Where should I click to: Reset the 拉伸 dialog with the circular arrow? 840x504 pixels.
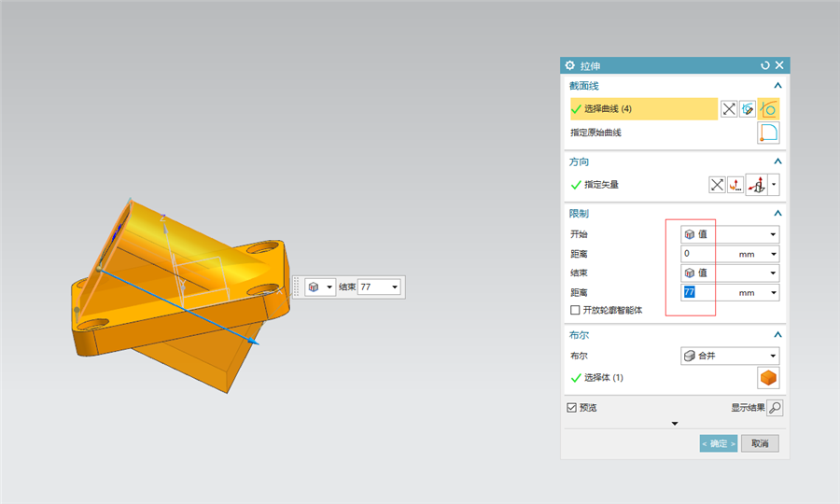pyautogui.click(x=765, y=65)
